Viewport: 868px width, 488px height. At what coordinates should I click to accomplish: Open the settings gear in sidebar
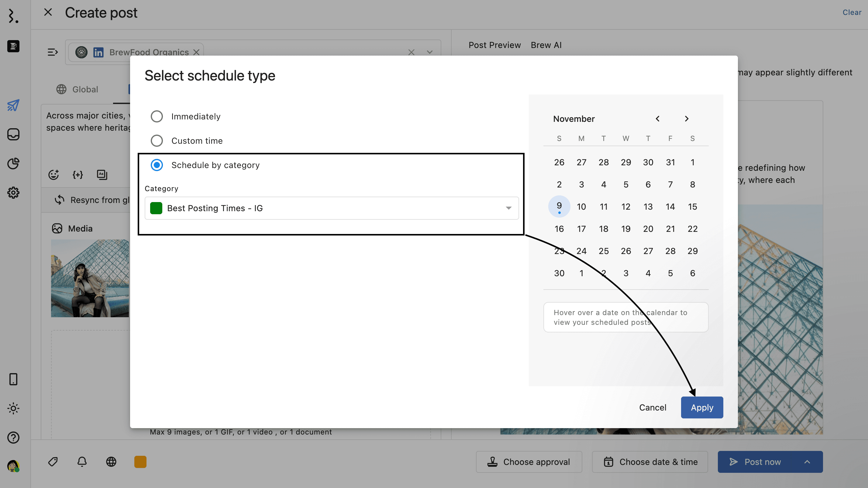point(13,193)
